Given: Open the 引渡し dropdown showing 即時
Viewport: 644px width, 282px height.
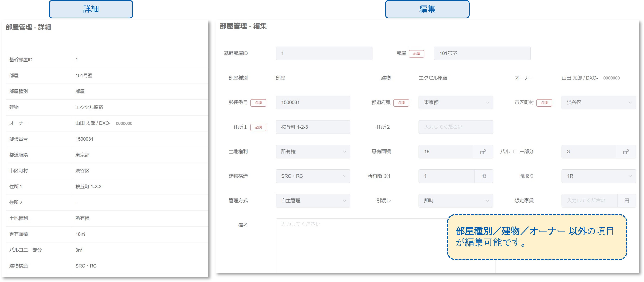Looking at the screenshot, I should tap(455, 200).
